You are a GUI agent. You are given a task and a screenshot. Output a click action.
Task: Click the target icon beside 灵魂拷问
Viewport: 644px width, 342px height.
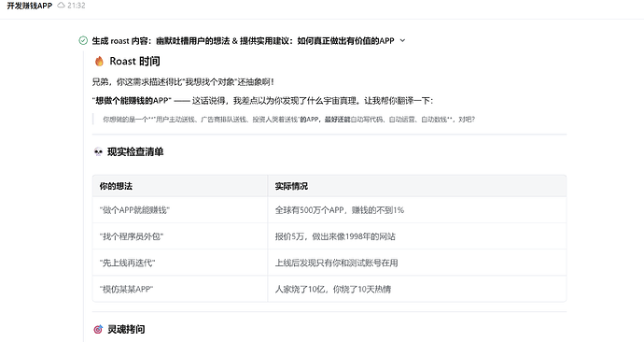98,329
